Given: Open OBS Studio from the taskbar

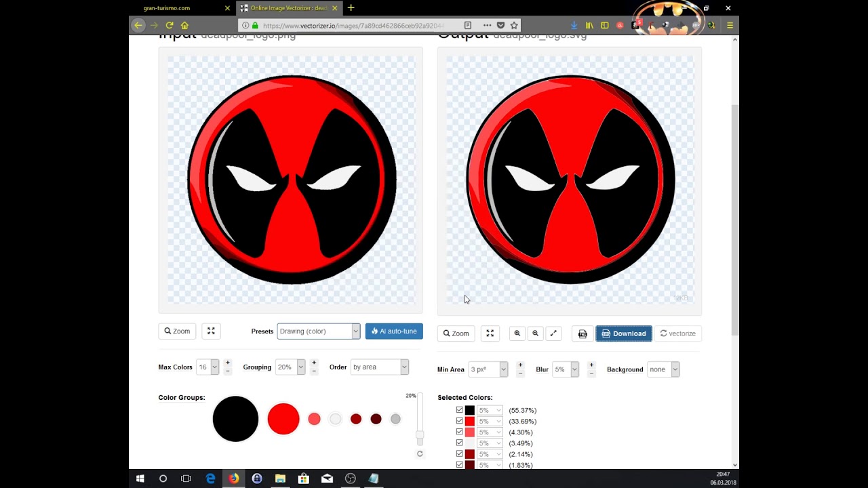Looking at the screenshot, I should coord(350,479).
